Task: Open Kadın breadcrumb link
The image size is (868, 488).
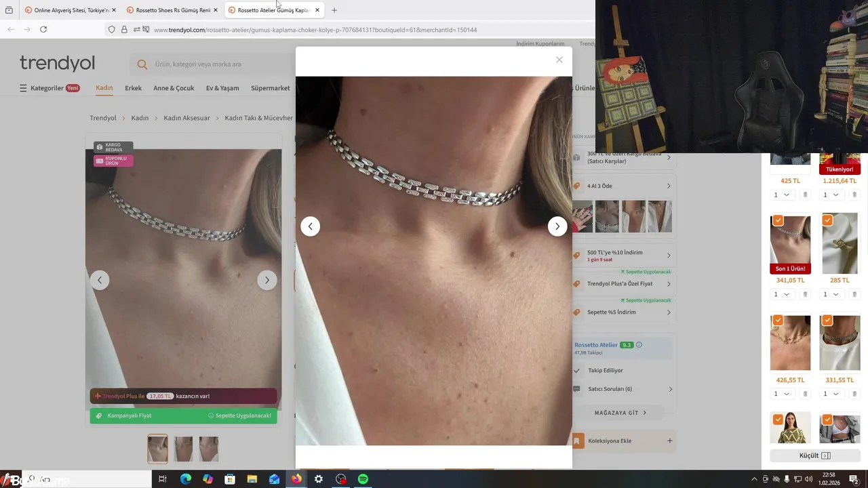Action: click(x=140, y=118)
